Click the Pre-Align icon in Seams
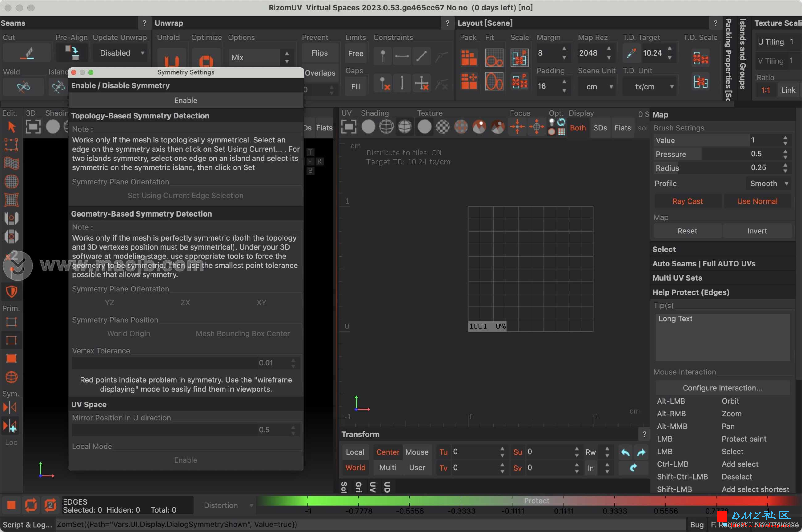802x532 pixels. click(72, 53)
